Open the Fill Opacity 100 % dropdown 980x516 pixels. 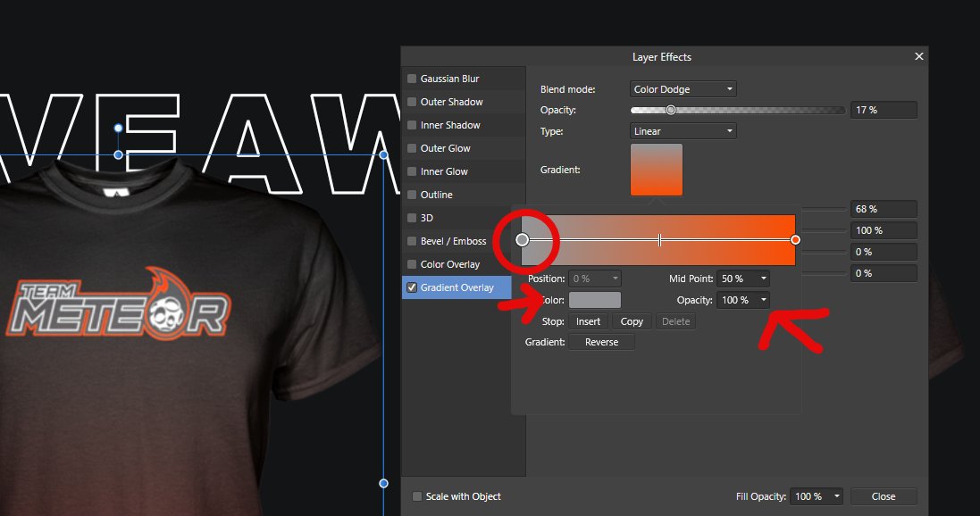[x=817, y=496]
